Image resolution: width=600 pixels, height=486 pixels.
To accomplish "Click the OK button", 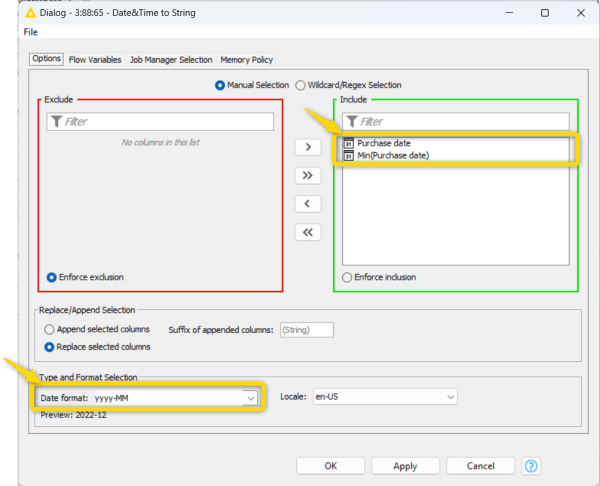I will tap(331, 466).
